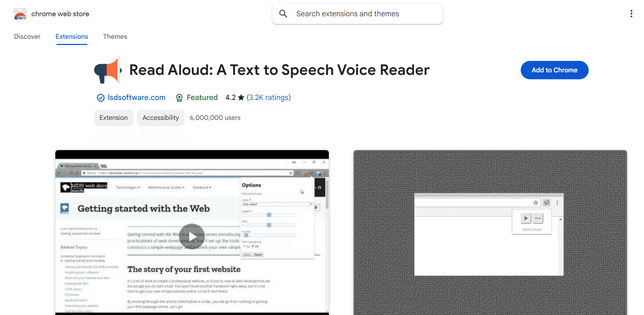
Task: Open the lsdsoftware.com publisher link
Action: coord(137,97)
